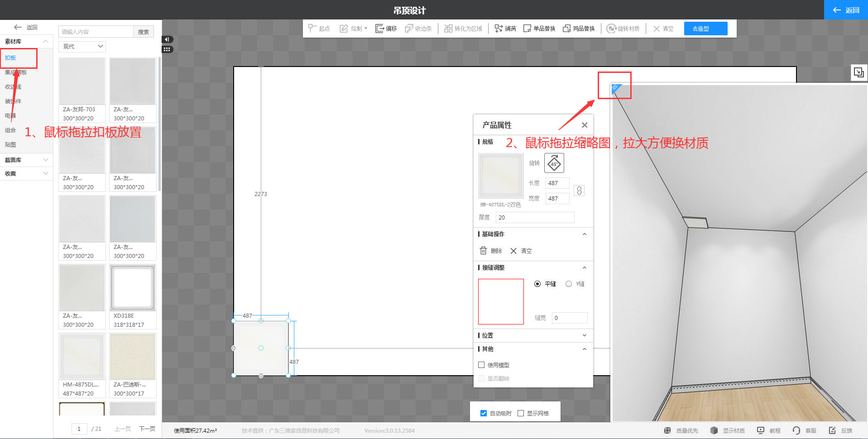The width and height of the screenshot is (868, 439).
Task: Uncheck the 自动吸附 checkbox
Action: [x=484, y=413]
